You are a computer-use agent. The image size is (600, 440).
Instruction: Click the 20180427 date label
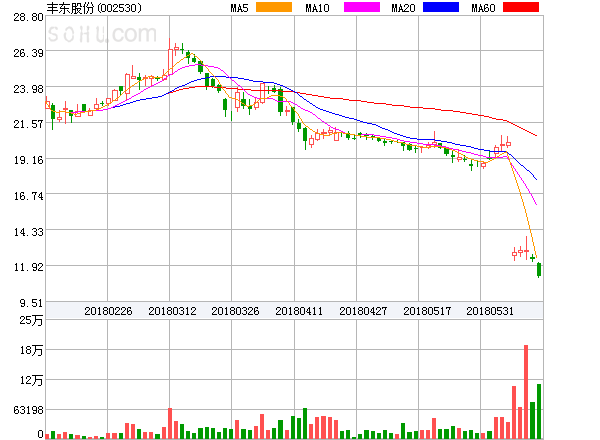click(363, 311)
